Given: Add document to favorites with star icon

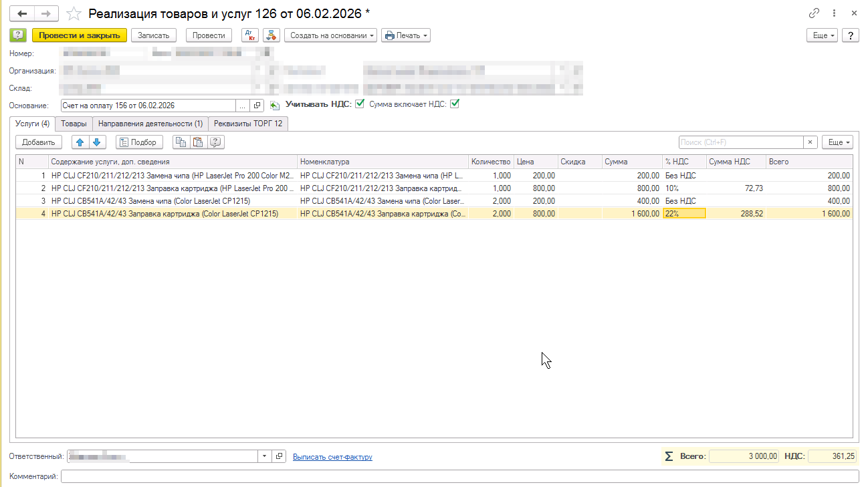Looking at the screenshot, I should coord(75,13).
